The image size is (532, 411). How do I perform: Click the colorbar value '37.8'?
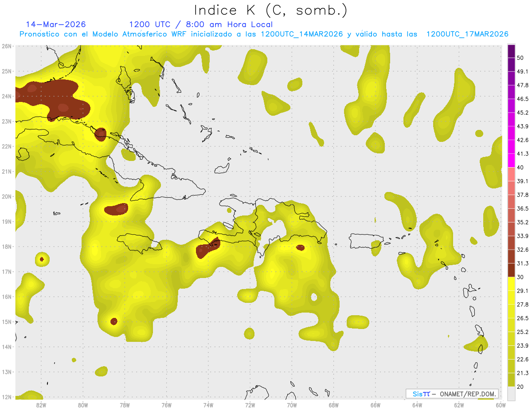(523, 195)
